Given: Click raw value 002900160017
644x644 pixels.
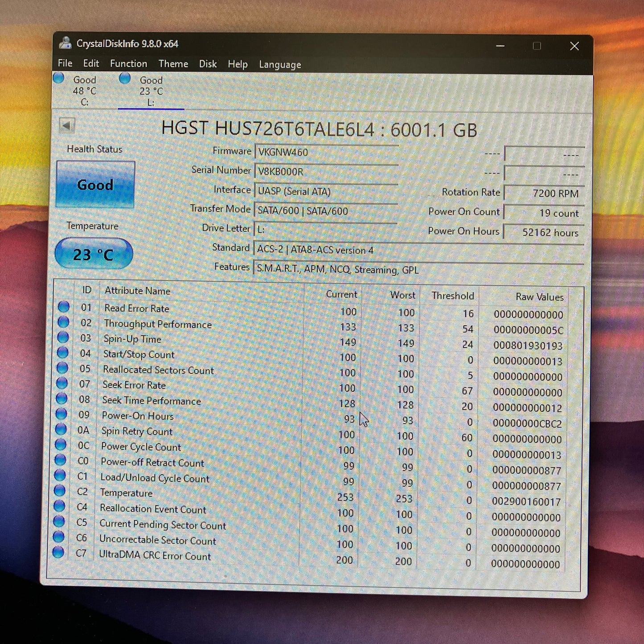Looking at the screenshot, I should (x=526, y=502).
